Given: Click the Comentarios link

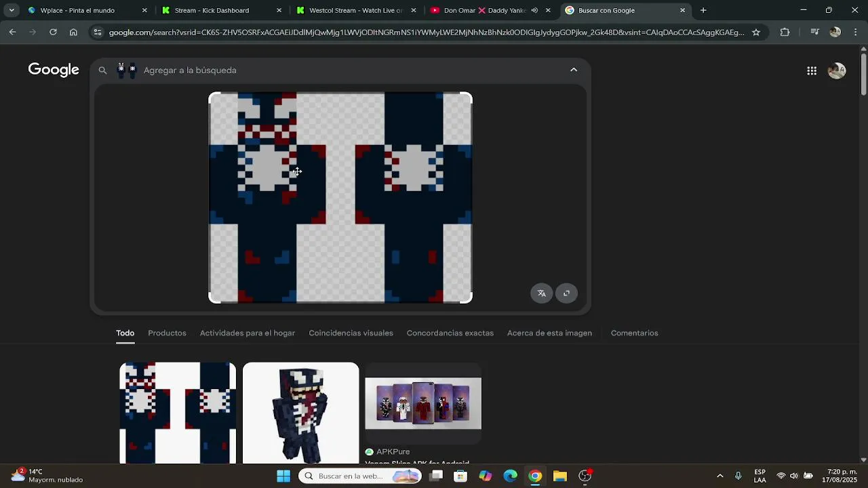Looking at the screenshot, I should [635, 333].
